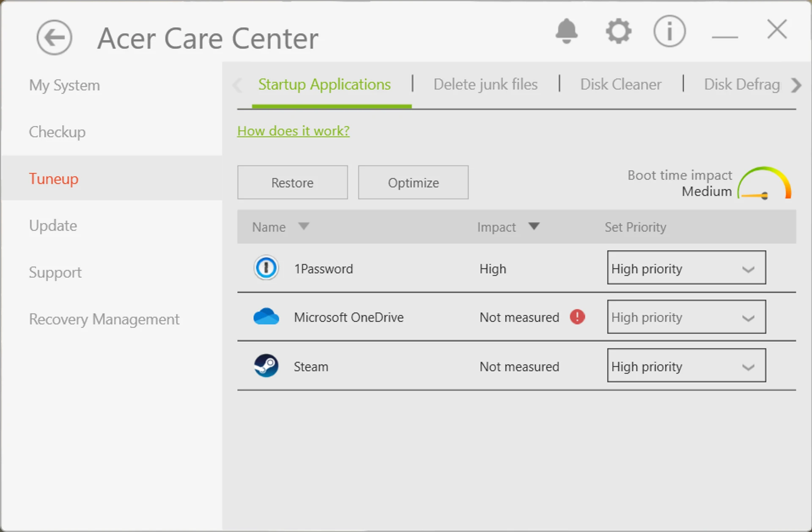Open settings with the gear icon
812x532 pixels.
coord(618,31)
